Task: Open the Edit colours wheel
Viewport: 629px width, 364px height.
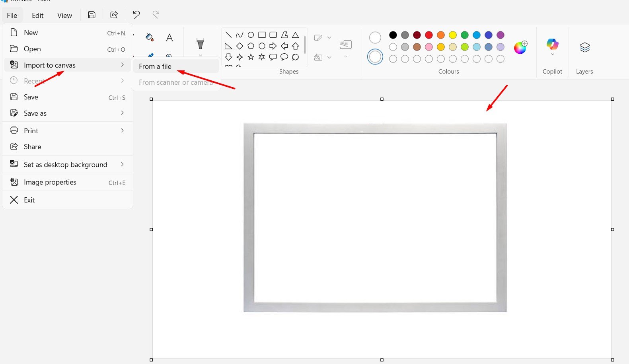Action: point(520,47)
